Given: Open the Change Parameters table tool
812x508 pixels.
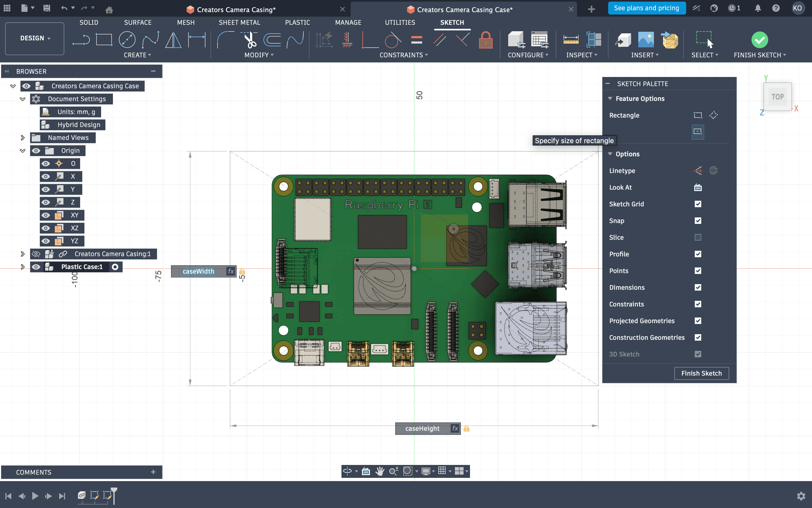Looking at the screenshot, I should tap(539, 40).
